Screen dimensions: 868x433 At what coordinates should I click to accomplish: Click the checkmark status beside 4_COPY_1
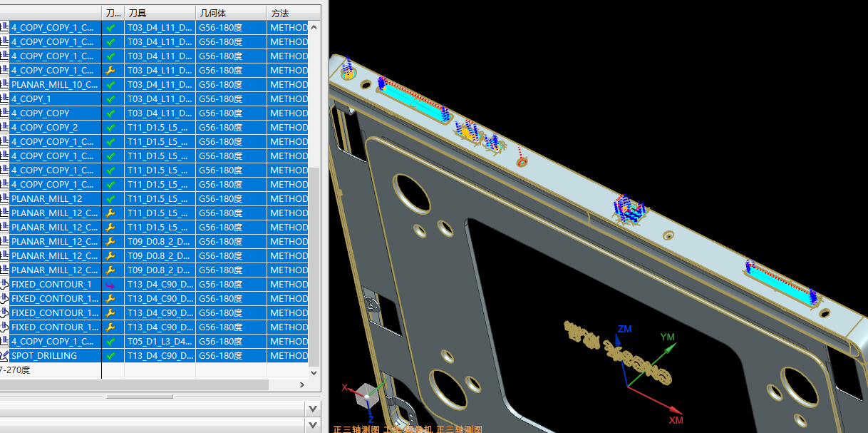coord(110,98)
